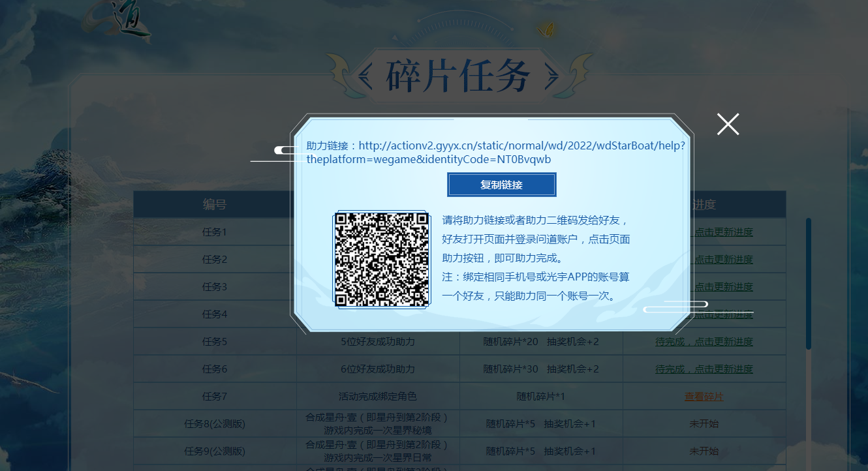
Task: Click 任务5 待完成，点击更新进度 link
Action: coord(704,341)
